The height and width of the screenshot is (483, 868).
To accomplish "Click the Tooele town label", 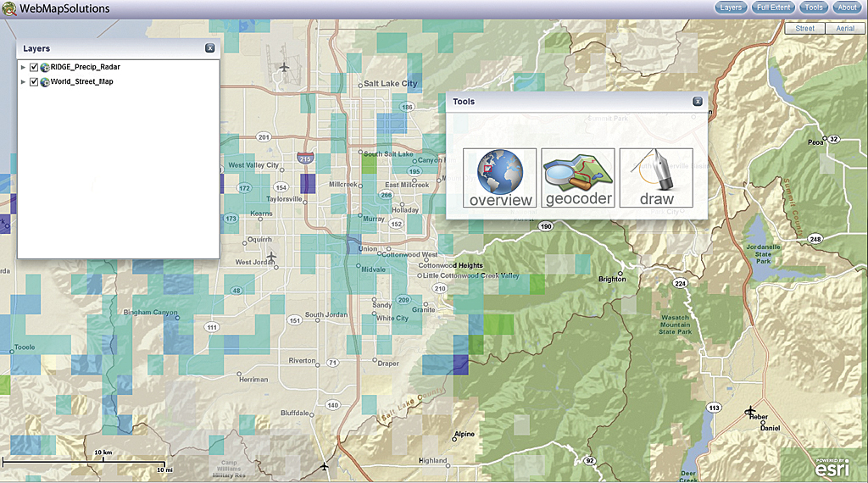I will tap(25, 347).
